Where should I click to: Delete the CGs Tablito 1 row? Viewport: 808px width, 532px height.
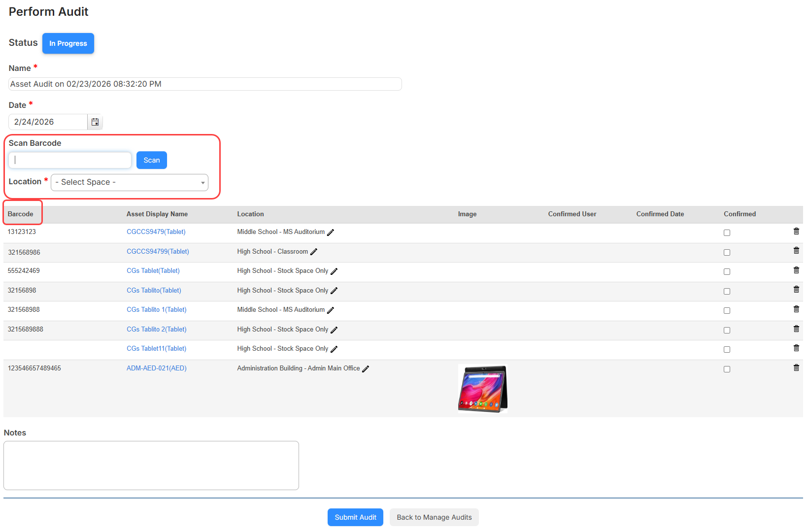tap(796, 309)
